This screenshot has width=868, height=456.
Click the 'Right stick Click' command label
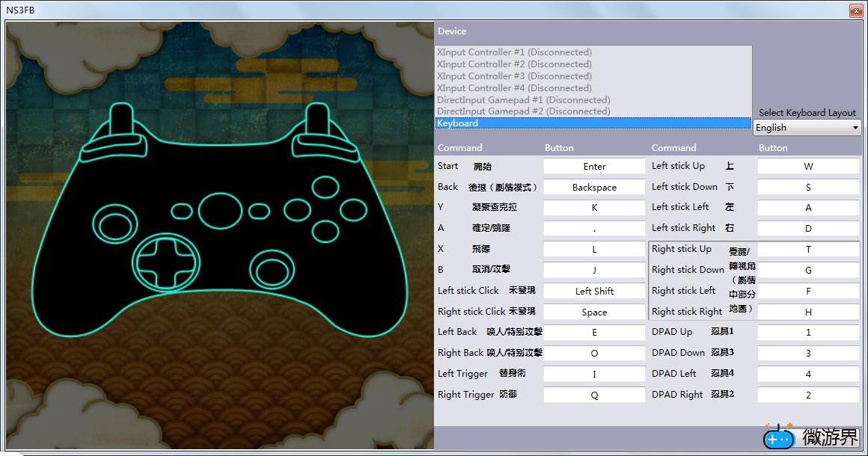tap(471, 312)
